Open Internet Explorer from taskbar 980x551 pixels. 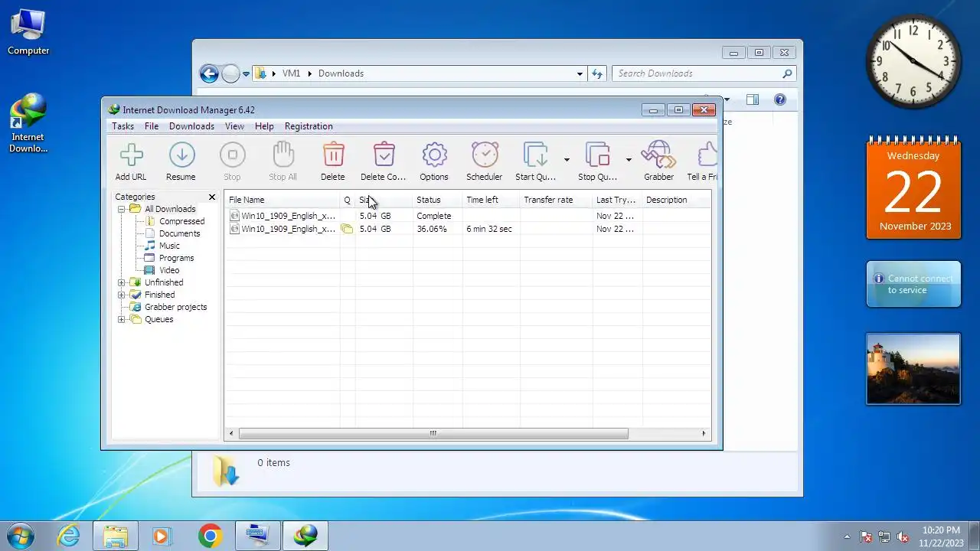[69, 536]
